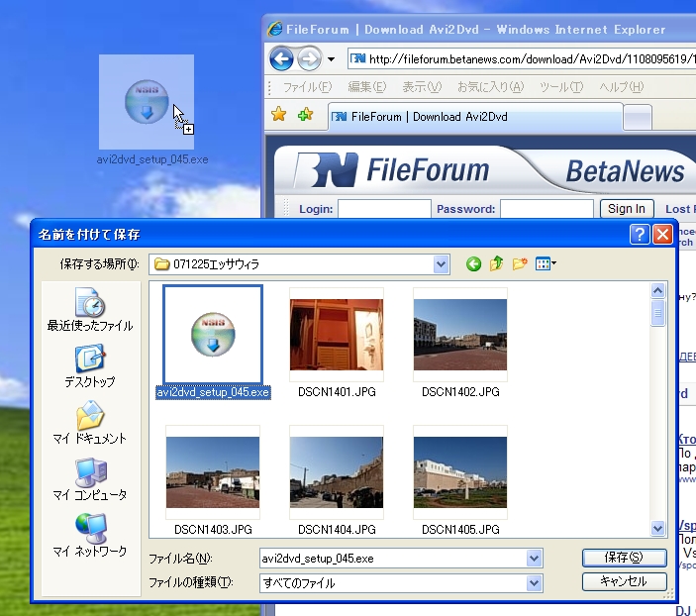This screenshot has height=616, width=696.
Task: Go to マイ ドキュメント in the places bar
Action: (x=90, y=422)
